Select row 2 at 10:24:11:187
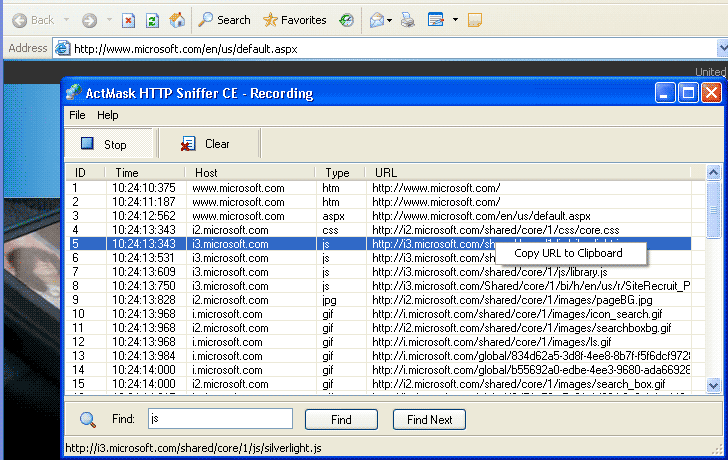Viewport: 728px width, 460px height. coord(380,202)
